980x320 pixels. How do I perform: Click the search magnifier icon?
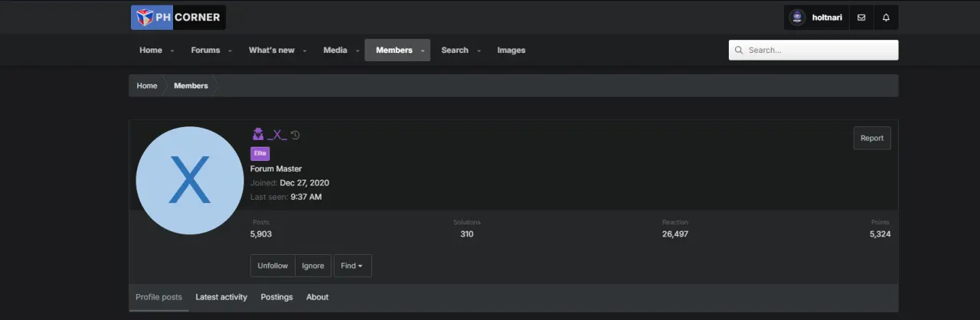[739, 50]
